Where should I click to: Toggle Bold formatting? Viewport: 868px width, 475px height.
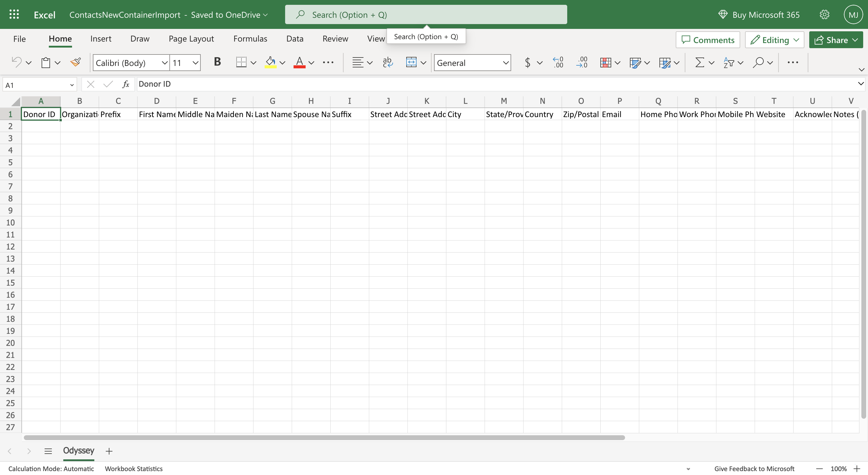[217, 62]
